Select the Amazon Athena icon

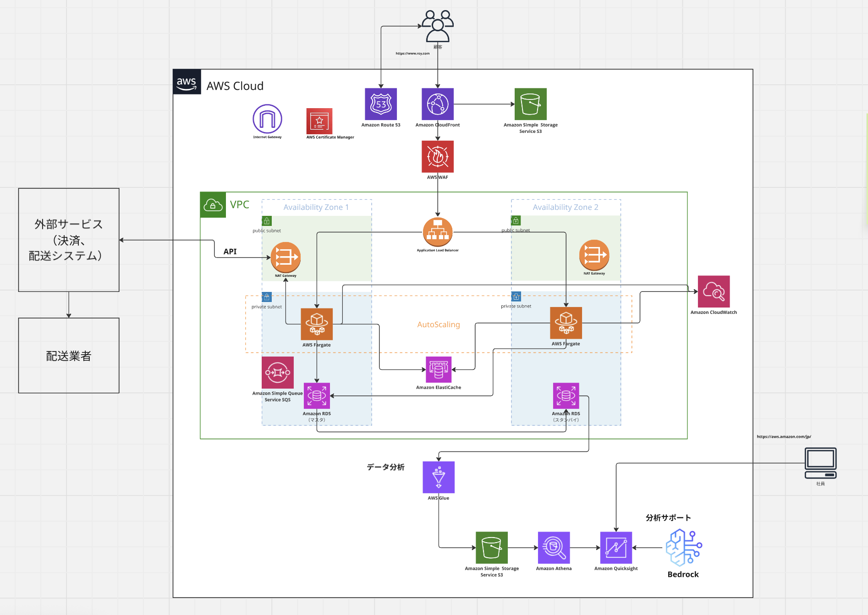[x=554, y=548]
